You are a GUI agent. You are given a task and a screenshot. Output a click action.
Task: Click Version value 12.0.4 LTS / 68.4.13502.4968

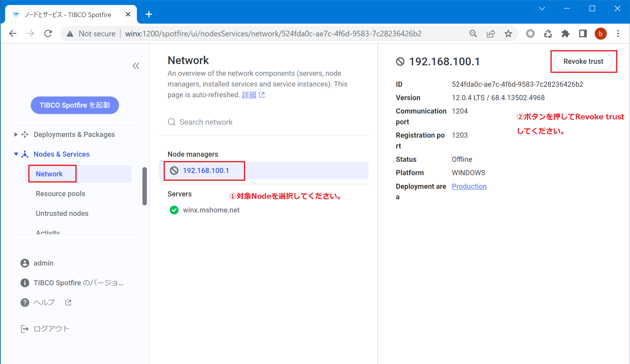[x=498, y=98]
